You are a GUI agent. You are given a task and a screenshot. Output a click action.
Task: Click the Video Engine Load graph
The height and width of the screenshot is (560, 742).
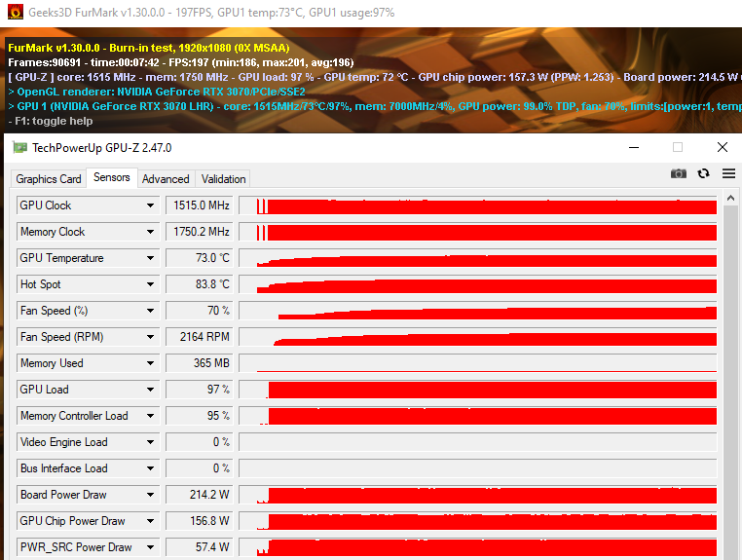(478, 442)
